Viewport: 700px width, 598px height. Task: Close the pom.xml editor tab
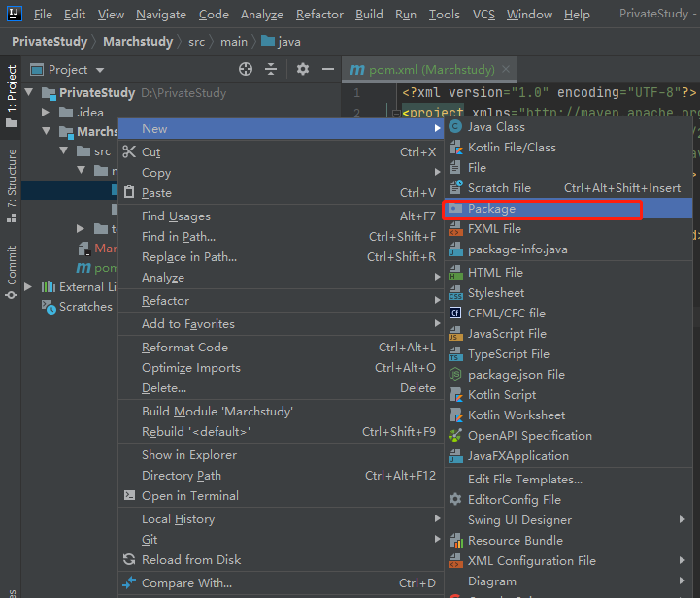[506, 69]
